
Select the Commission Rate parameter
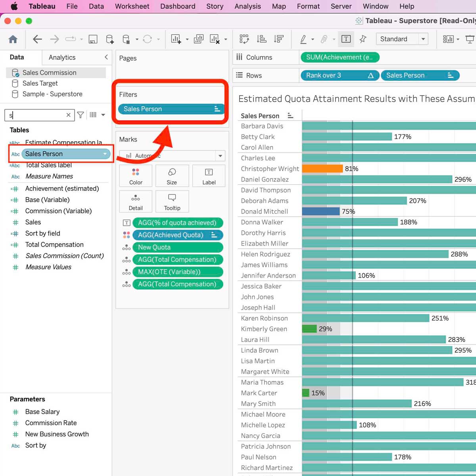pos(51,423)
